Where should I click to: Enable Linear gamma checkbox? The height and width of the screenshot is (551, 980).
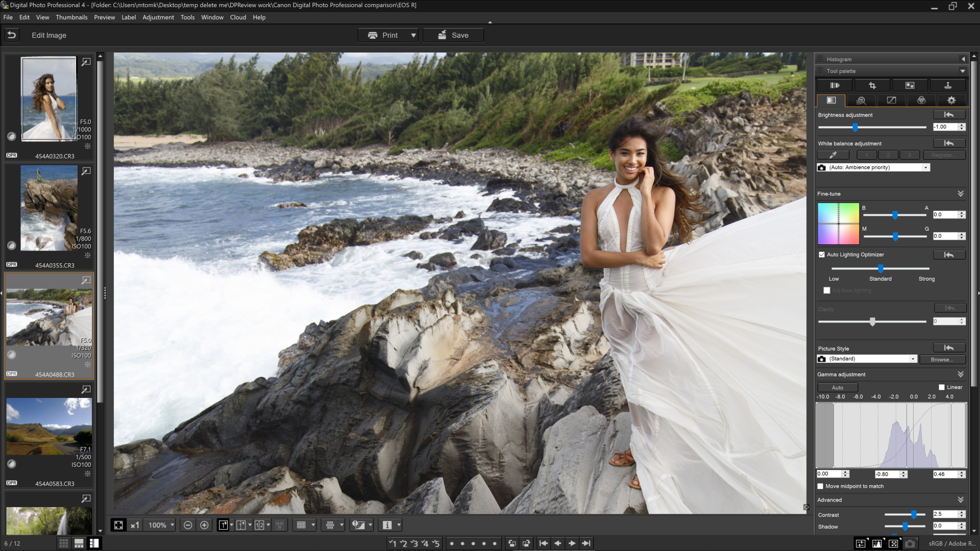point(942,387)
